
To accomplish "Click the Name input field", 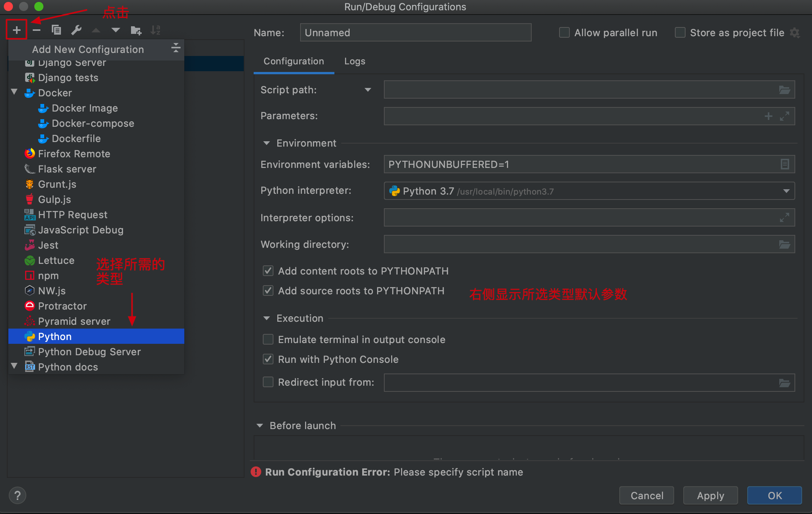I will coord(416,33).
